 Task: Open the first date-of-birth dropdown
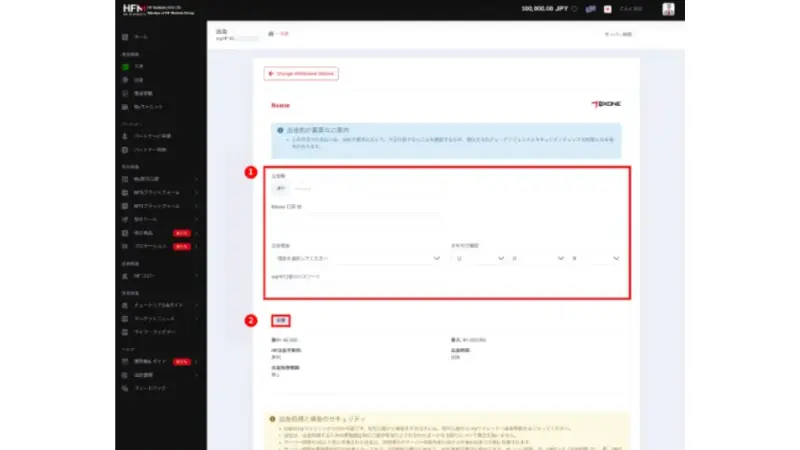click(x=478, y=258)
